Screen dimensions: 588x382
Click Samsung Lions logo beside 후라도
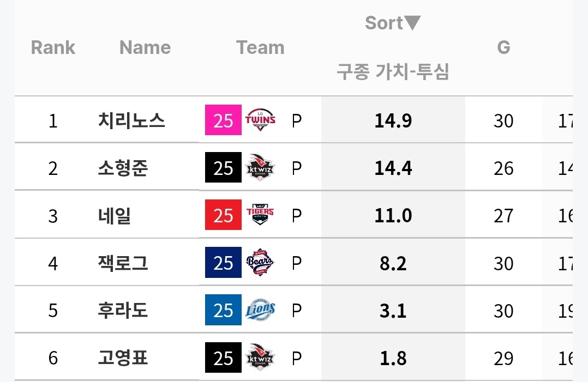coord(261,311)
